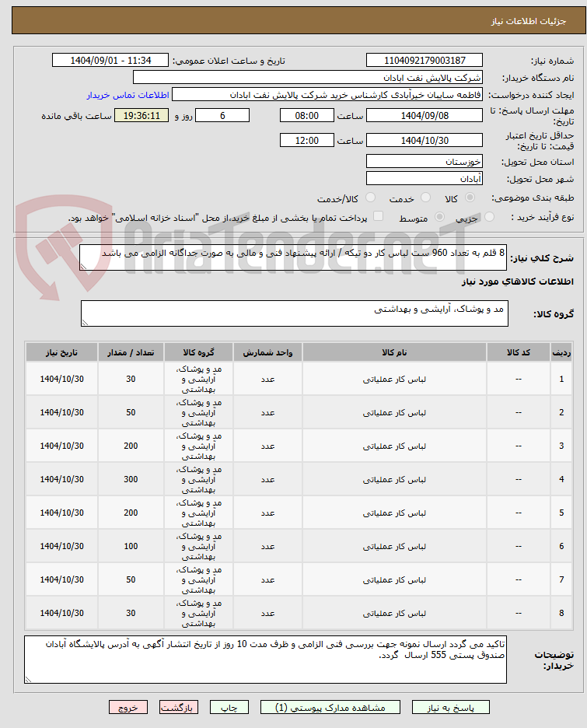Click the تعداد / مقدار column header

point(131,352)
